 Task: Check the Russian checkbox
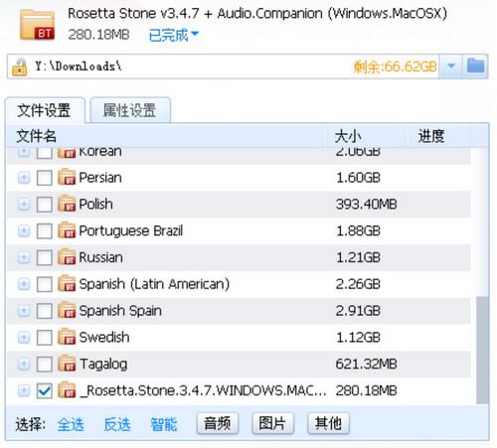45,257
